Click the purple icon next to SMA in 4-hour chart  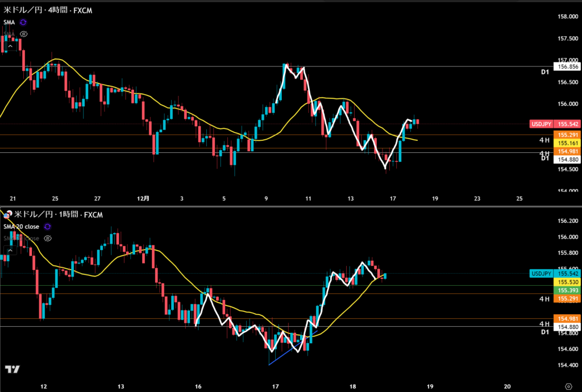23,22
